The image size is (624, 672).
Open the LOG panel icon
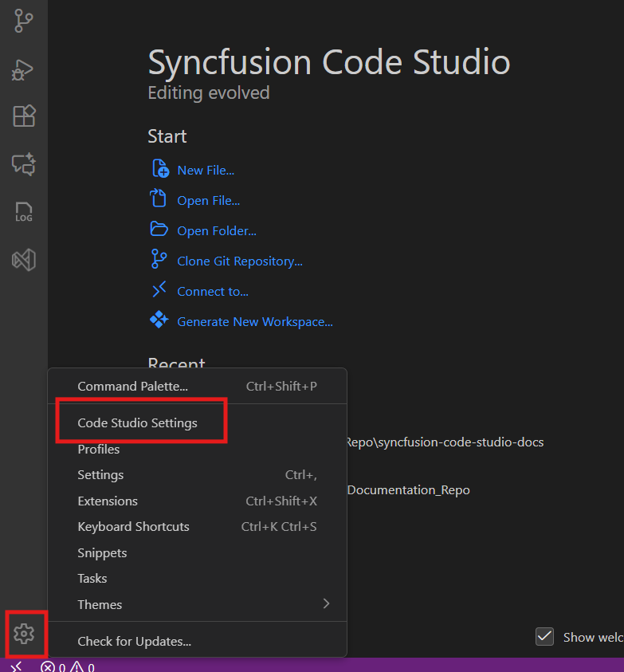(x=24, y=212)
